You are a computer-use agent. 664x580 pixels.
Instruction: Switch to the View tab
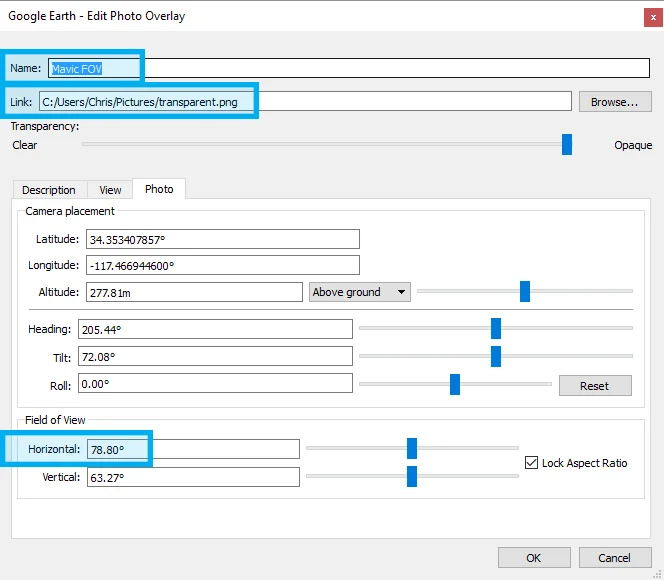pos(110,190)
